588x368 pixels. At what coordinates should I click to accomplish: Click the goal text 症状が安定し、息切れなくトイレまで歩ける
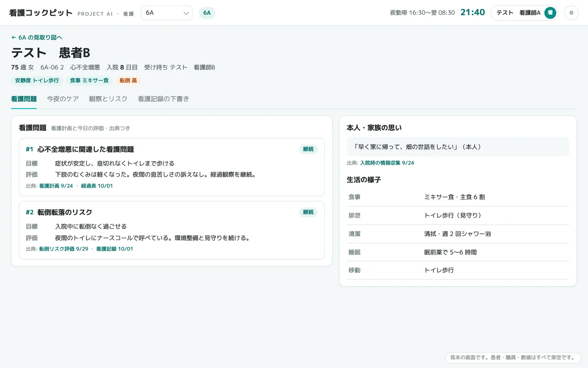tap(115, 164)
